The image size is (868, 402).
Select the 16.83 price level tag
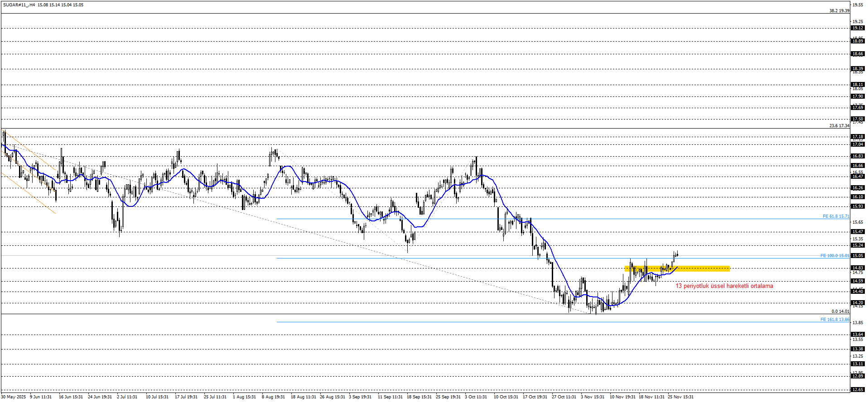coord(858,156)
